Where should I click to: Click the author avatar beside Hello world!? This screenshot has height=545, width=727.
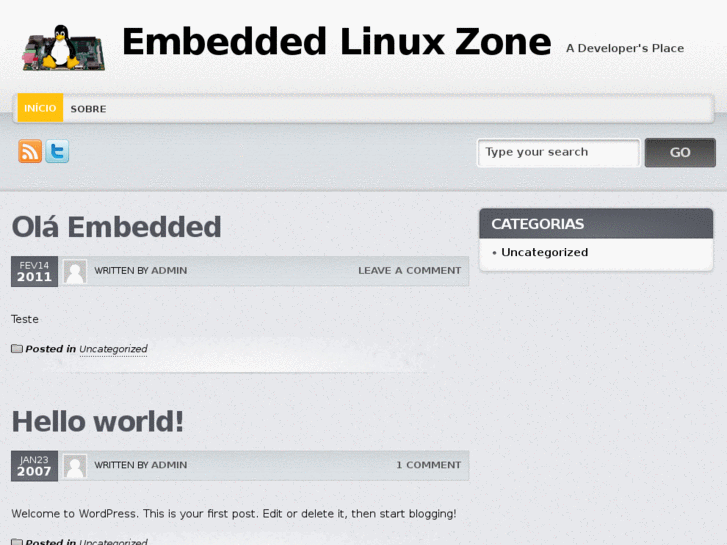coord(75,465)
